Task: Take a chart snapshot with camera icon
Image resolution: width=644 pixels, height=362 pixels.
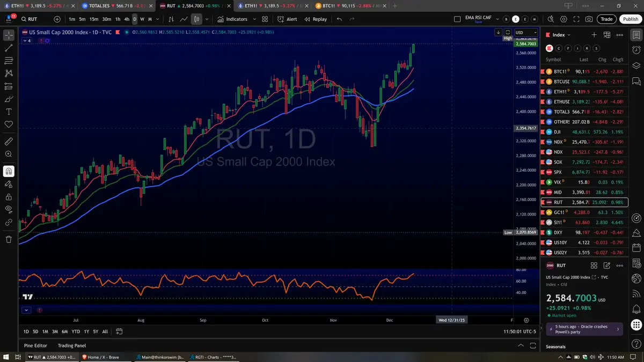Action: (x=589, y=19)
